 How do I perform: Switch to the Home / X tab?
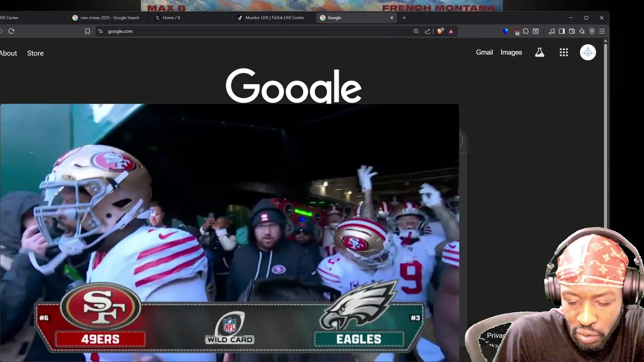(192, 18)
